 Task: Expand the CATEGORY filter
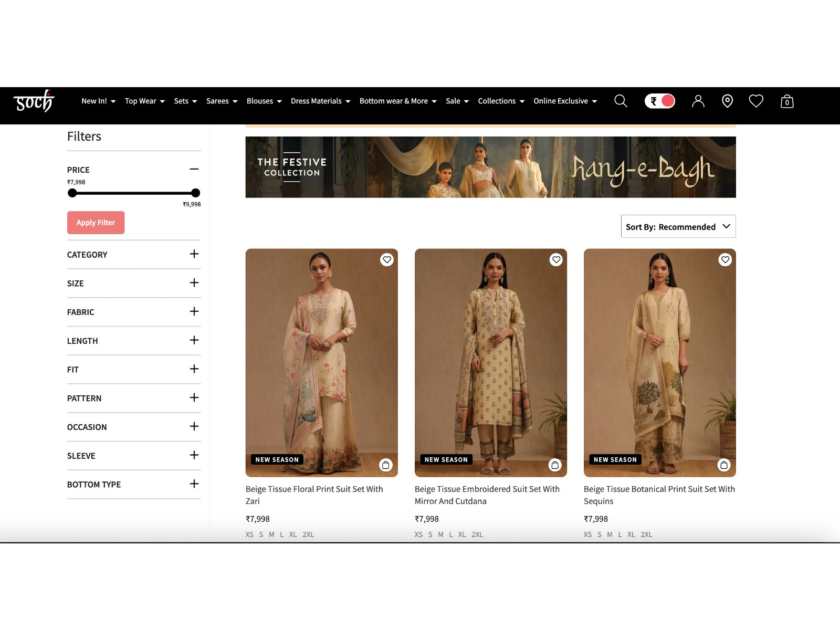tap(194, 255)
